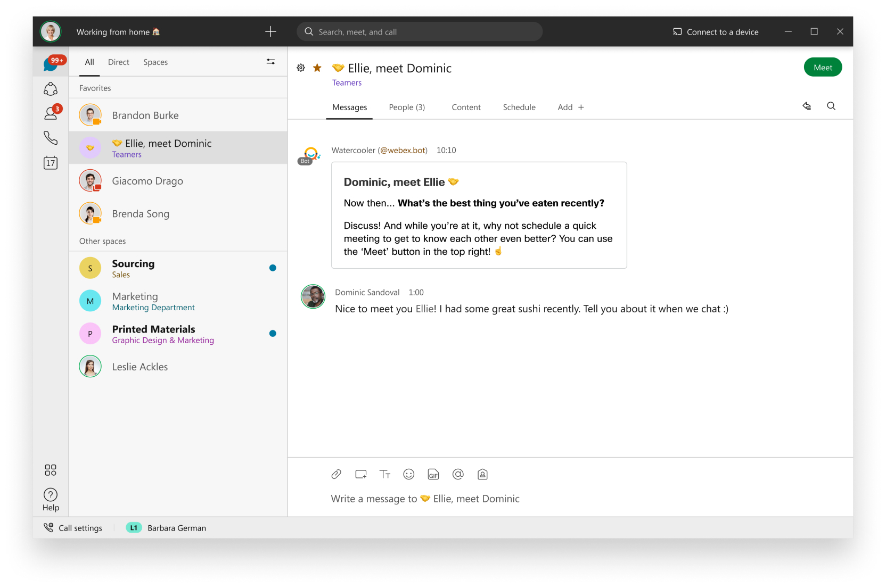Click the Favorites section header
This screenshot has width=886, height=588.
(95, 88)
